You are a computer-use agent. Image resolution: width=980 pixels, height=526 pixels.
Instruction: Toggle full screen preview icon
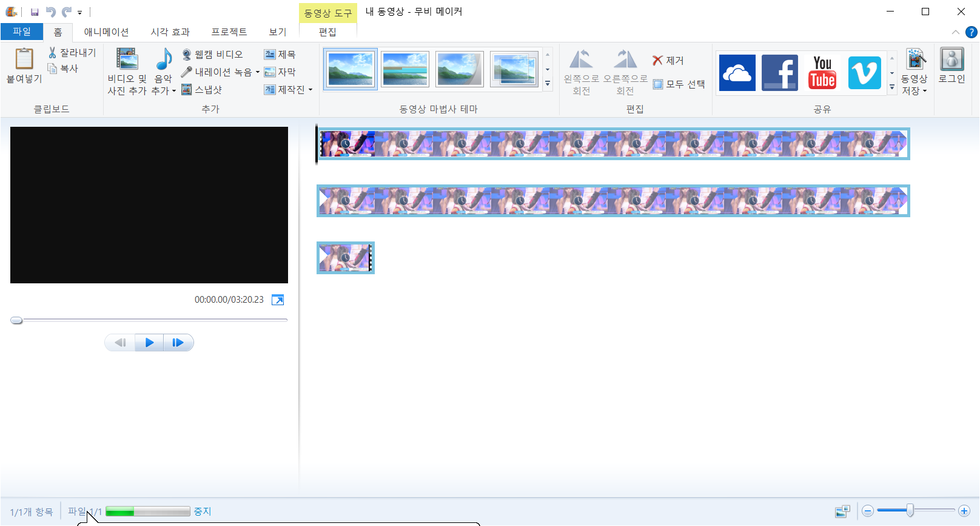278,300
